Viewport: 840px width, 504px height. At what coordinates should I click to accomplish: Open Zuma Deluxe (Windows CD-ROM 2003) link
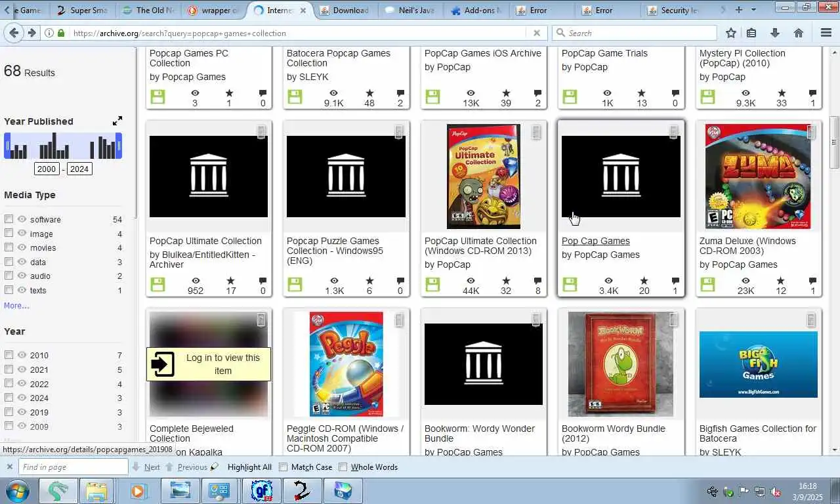pos(747,245)
